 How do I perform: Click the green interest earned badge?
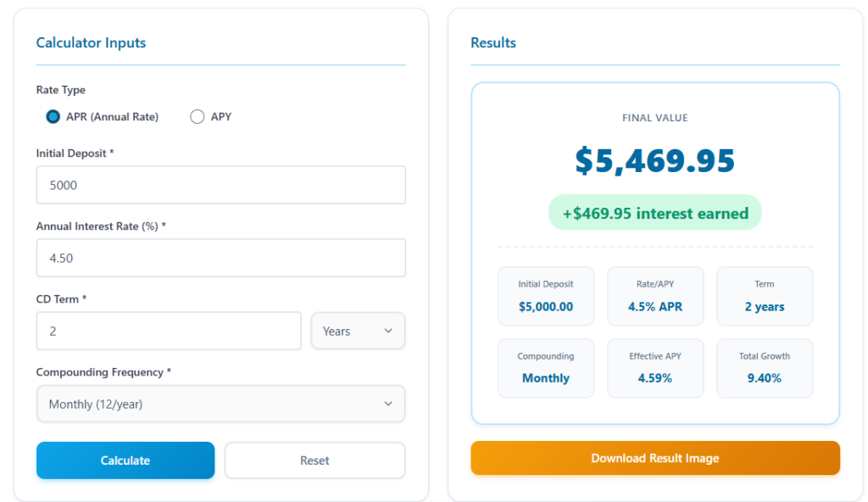click(x=654, y=212)
